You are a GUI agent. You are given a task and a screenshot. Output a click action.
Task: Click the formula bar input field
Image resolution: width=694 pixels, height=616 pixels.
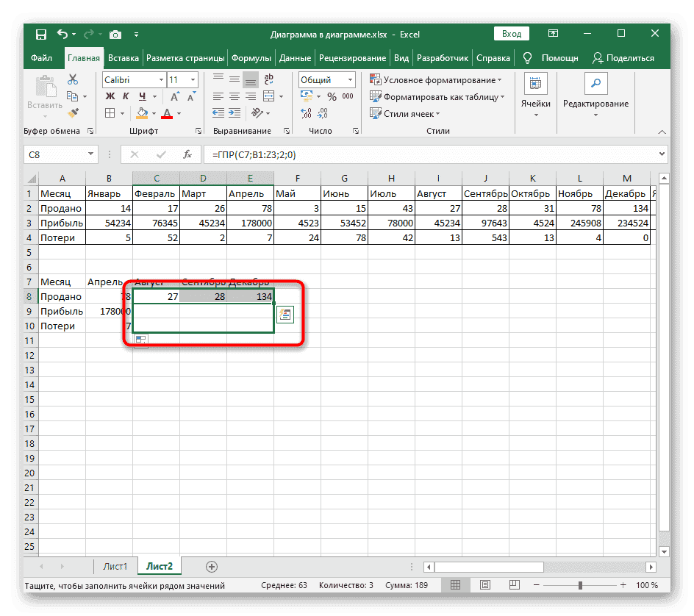426,154
